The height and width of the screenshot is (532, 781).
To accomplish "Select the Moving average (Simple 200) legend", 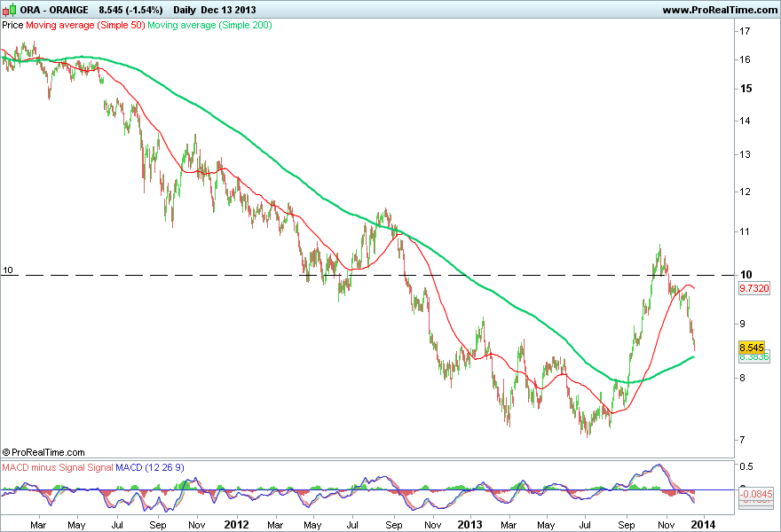I will pos(209,25).
